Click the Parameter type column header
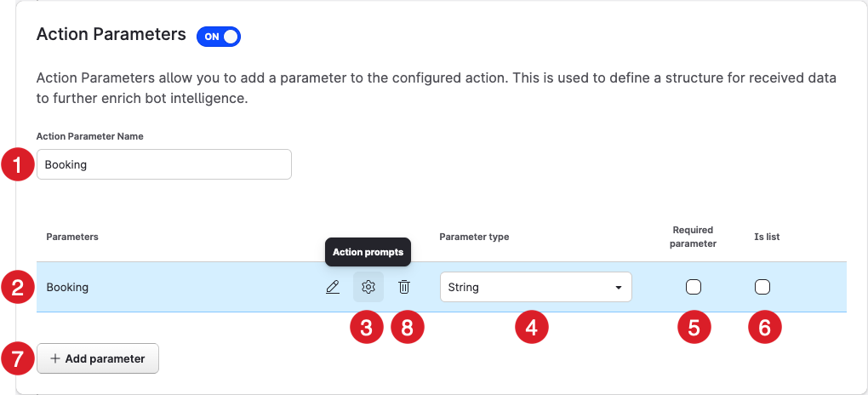Screen dimensions: 868x395 (474, 237)
